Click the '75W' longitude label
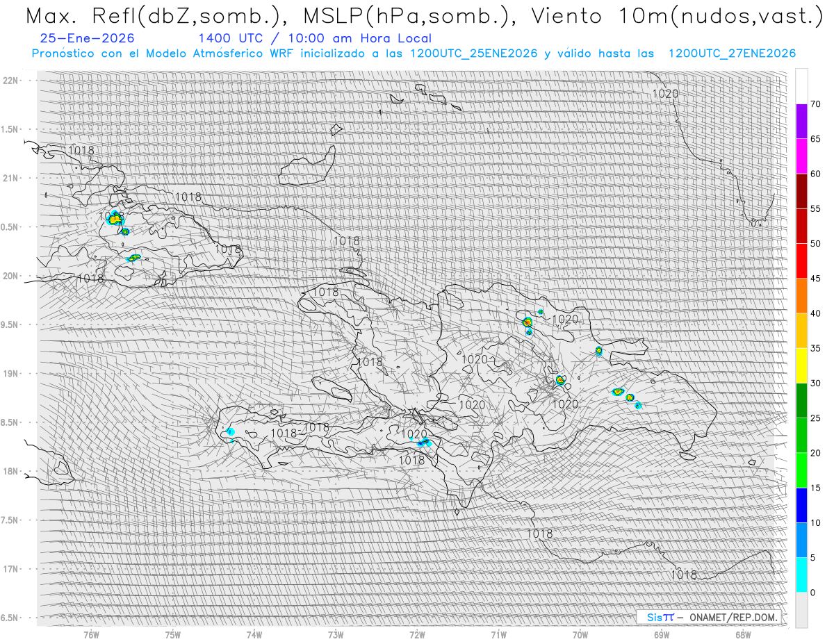Viewport: 834px width, 644px height. (173, 635)
